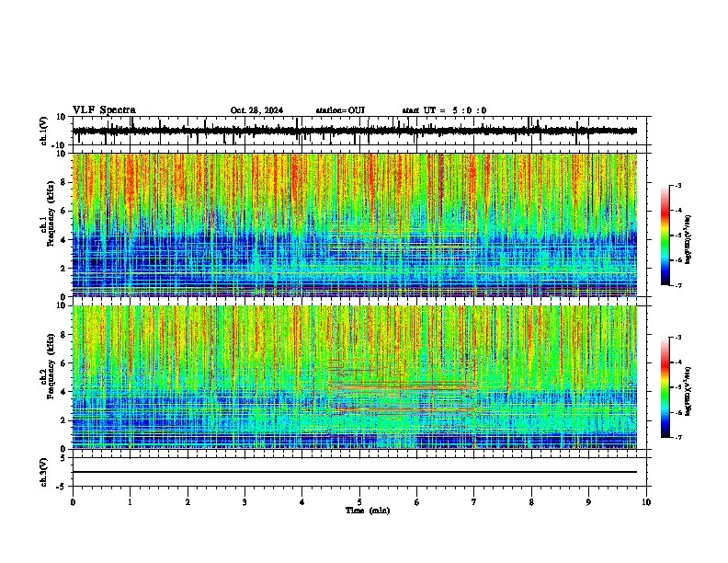The height and width of the screenshot is (563, 728).
Task: Click the "4" kHz tick of ch.1 spectrogram
Action: pyautogui.click(x=64, y=240)
